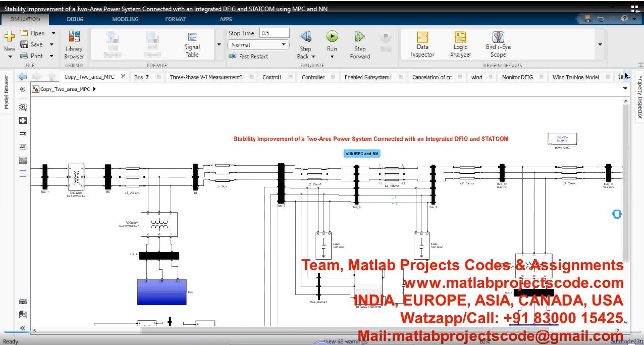Click the Stop Time input field

tap(274, 33)
